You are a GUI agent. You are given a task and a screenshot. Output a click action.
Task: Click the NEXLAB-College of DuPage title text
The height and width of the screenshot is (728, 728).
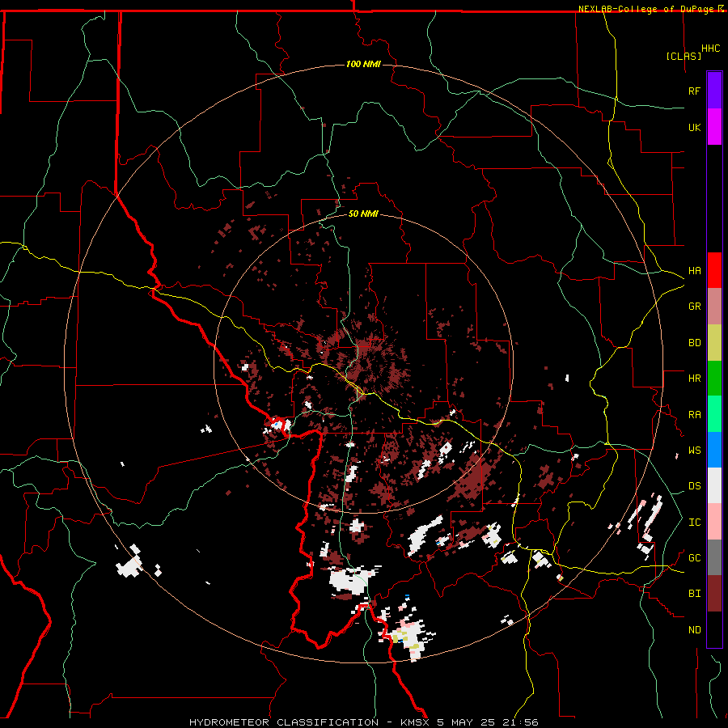point(648,9)
